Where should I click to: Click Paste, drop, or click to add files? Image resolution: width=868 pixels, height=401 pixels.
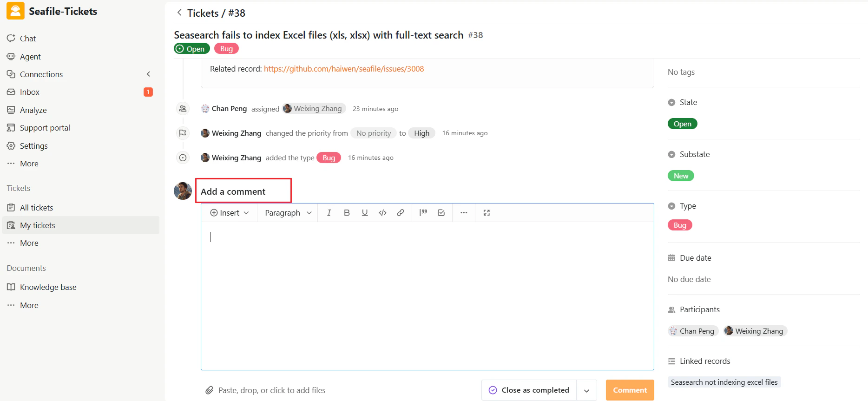tap(272, 390)
